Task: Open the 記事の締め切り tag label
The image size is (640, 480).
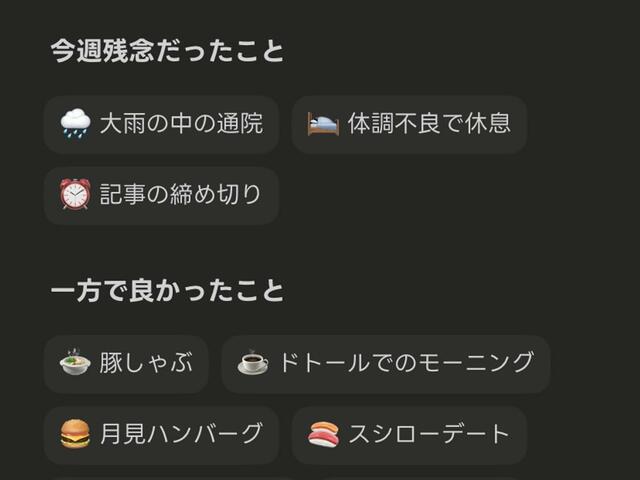Action: point(181,195)
